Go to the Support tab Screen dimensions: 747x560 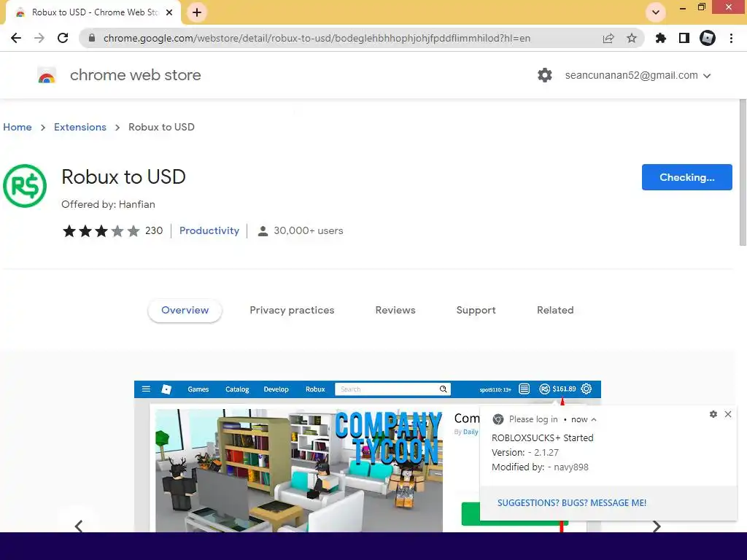coord(476,310)
